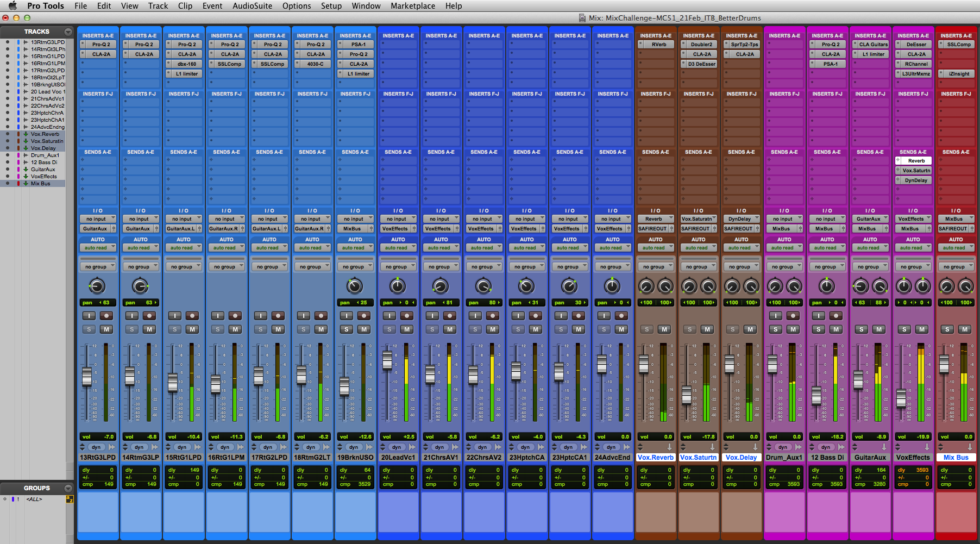
Task: Open the RVerb insert on Vox.Reverb
Action: coord(658,45)
